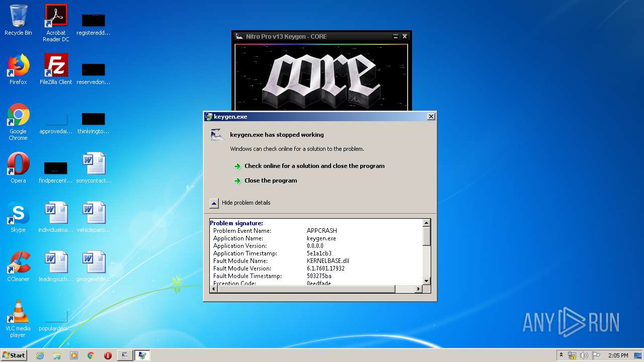Open the Action Center flag icon
The image size is (644, 362).
click(x=596, y=355)
